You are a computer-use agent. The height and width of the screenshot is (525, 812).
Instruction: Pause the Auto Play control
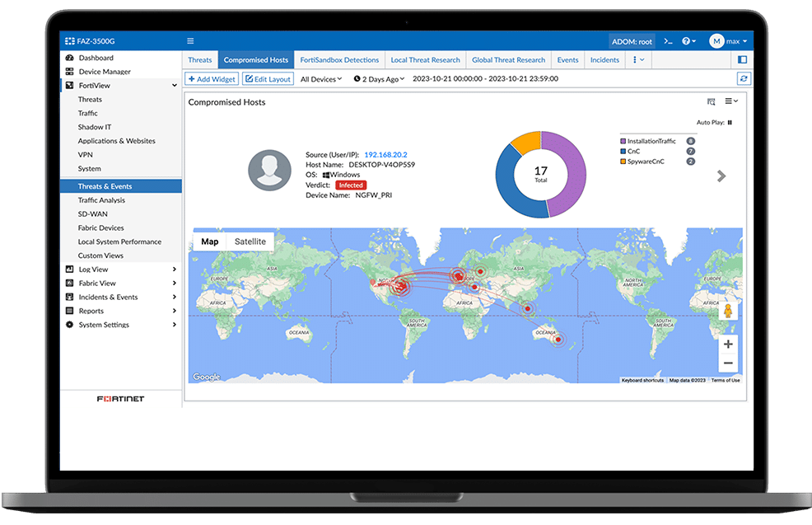(728, 120)
